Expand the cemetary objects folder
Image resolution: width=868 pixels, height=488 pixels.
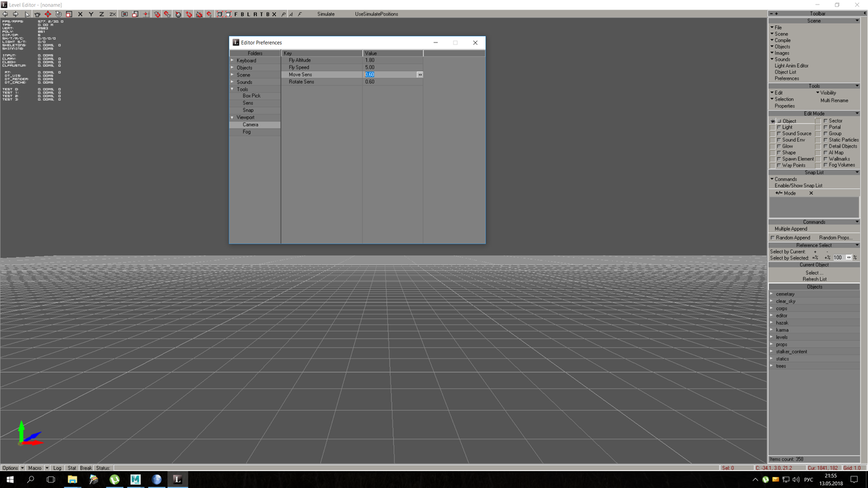point(772,294)
